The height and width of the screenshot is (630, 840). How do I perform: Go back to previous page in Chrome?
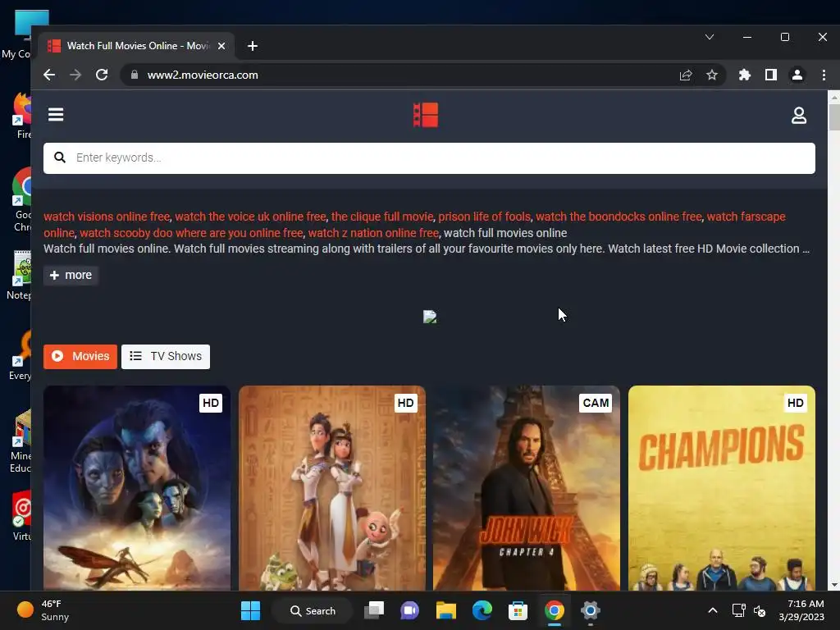coord(49,75)
